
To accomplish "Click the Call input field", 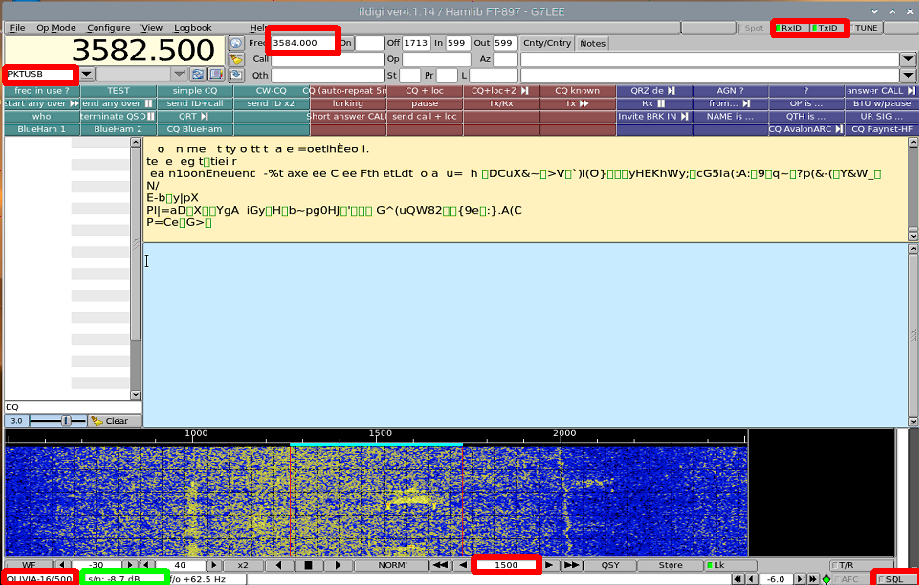I will [326, 59].
